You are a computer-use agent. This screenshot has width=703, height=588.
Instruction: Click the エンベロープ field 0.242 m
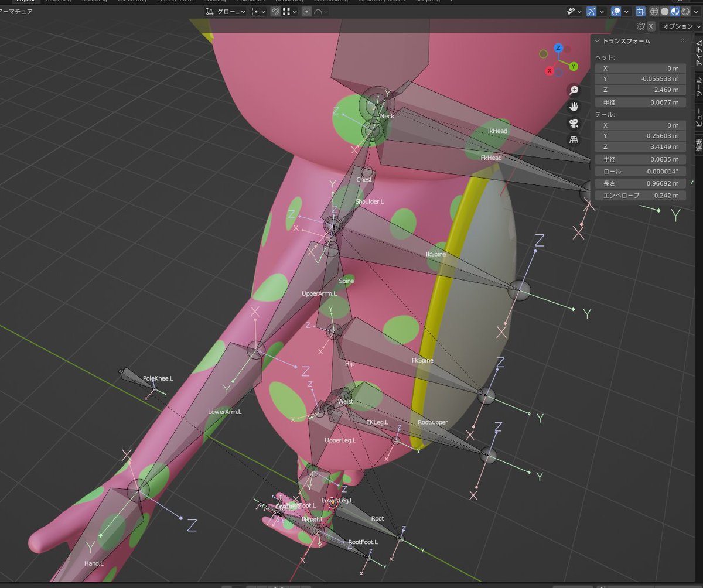(x=640, y=196)
